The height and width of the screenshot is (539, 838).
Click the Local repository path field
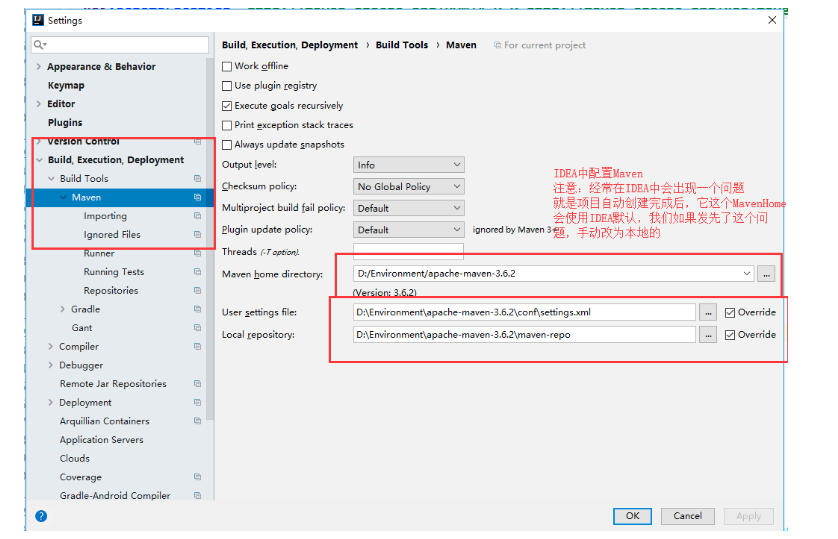(524, 335)
